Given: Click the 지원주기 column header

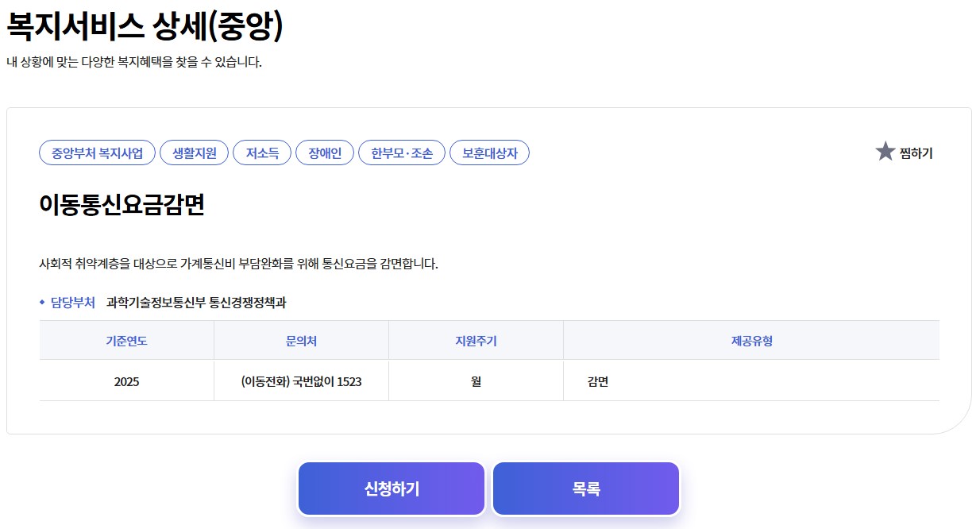Looking at the screenshot, I should tap(475, 339).
